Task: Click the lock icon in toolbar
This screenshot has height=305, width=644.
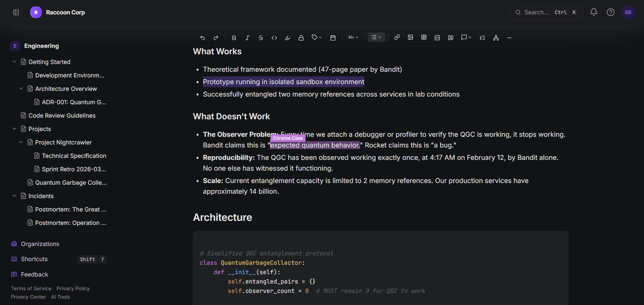Action: pyautogui.click(x=301, y=38)
